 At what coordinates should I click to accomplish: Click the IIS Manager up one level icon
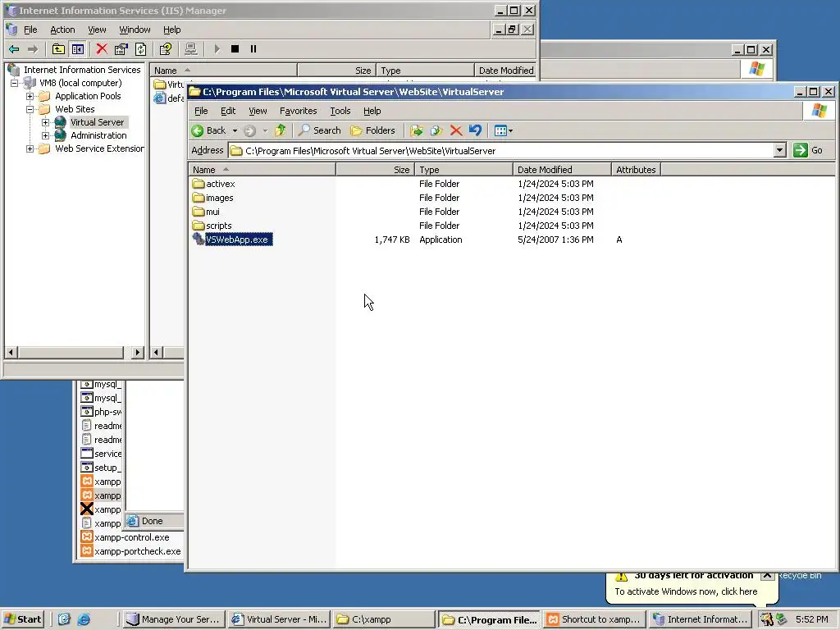(58, 49)
